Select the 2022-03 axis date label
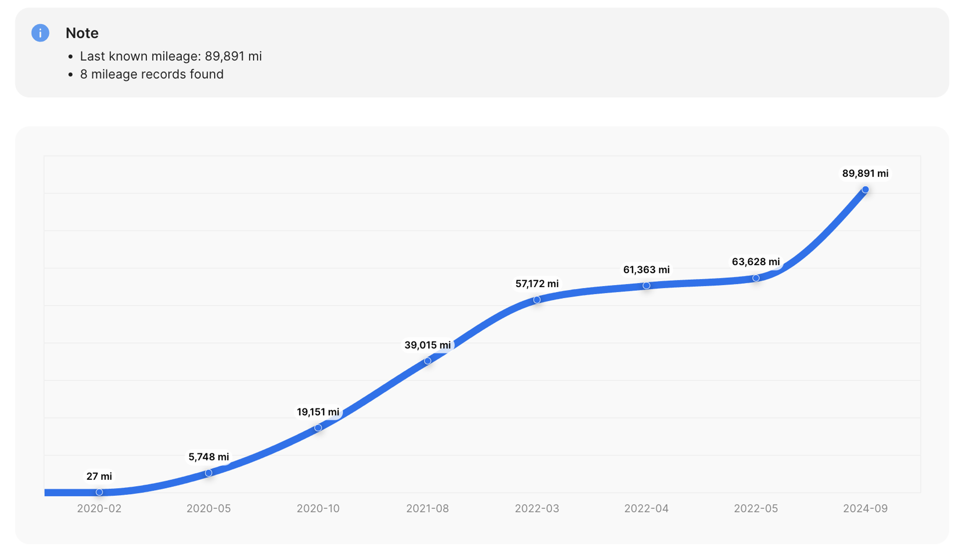The height and width of the screenshot is (560, 968). pos(537,508)
